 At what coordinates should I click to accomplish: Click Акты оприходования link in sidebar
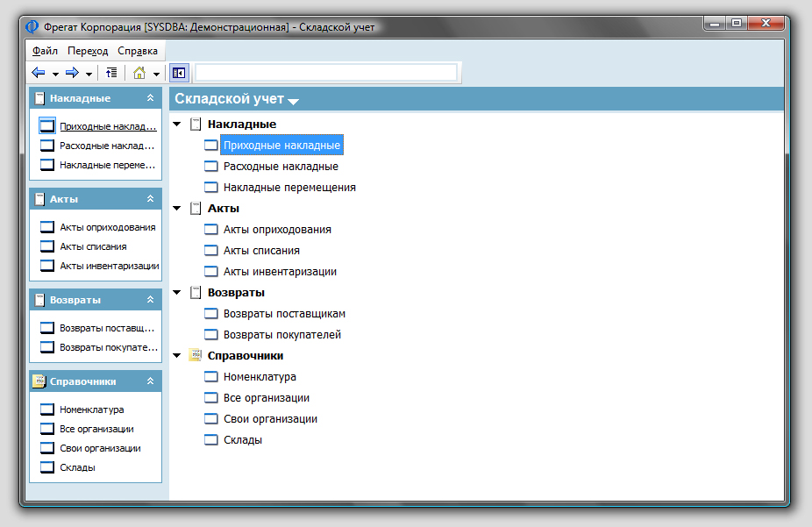pyautogui.click(x=108, y=227)
